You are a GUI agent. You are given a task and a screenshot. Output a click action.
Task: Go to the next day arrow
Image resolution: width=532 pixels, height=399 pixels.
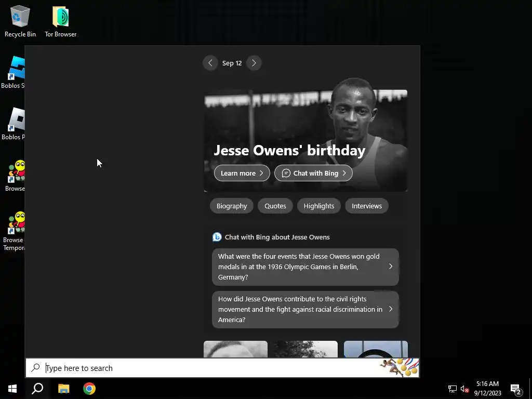coord(254,63)
